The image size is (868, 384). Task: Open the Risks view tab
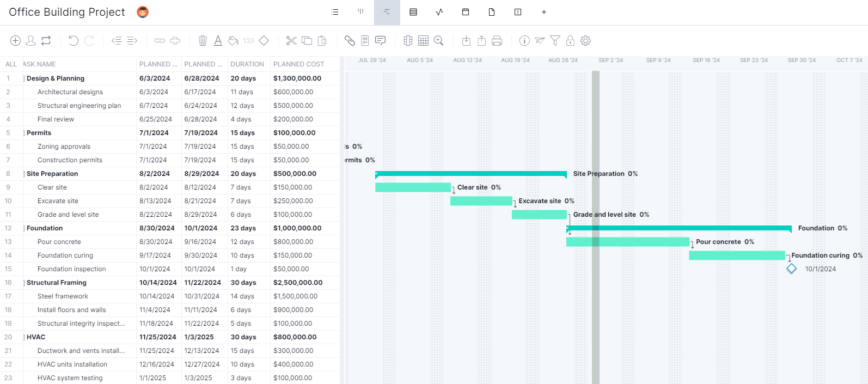518,12
